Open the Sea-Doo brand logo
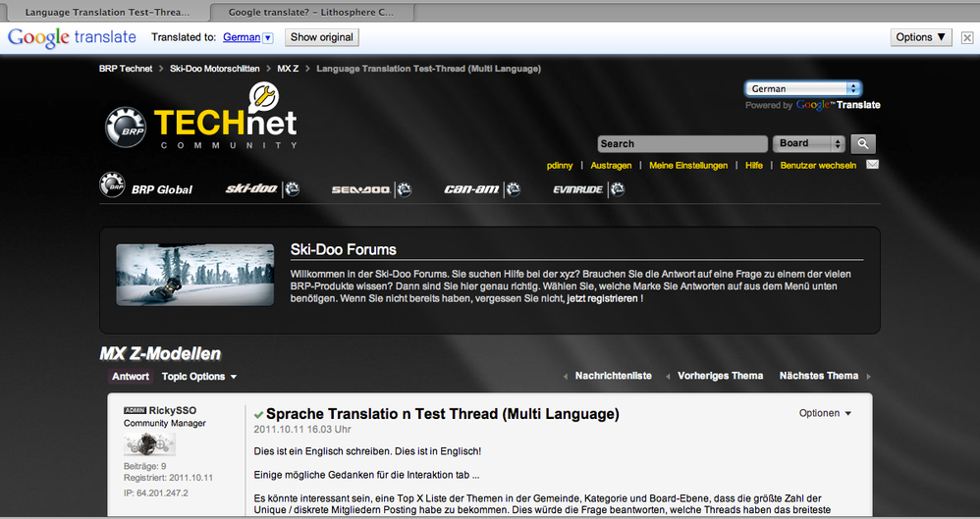 click(x=371, y=189)
